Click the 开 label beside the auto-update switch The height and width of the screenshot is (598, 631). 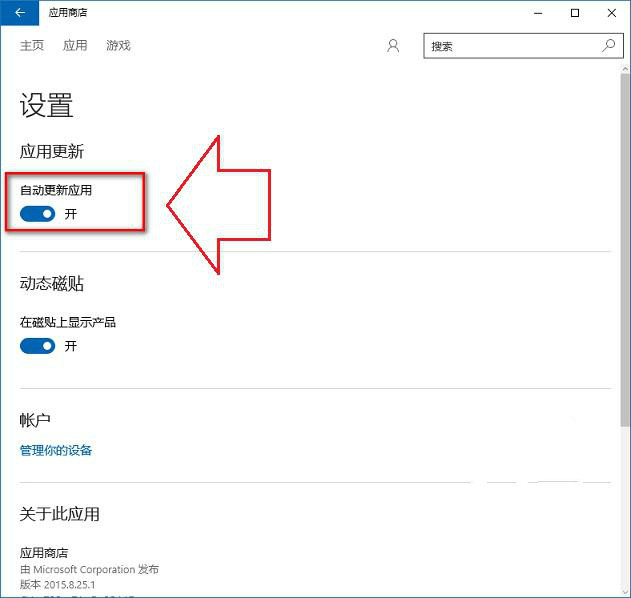tap(71, 214)
